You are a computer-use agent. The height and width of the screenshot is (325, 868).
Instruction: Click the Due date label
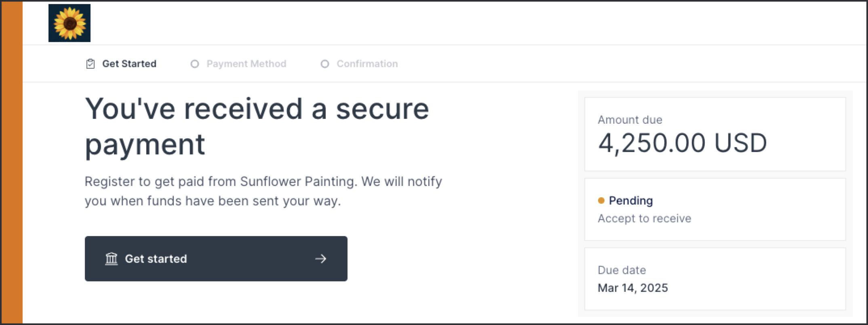click(622, 270)
